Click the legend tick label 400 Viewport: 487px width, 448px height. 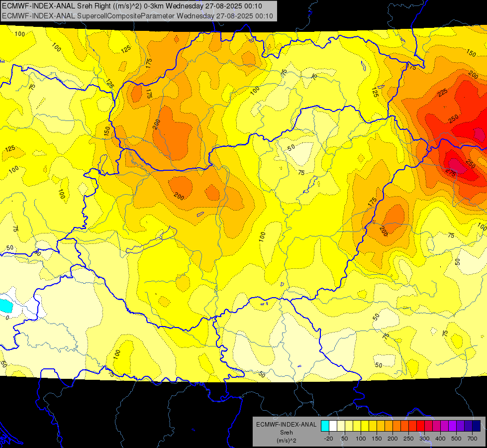tap(440, 439)
